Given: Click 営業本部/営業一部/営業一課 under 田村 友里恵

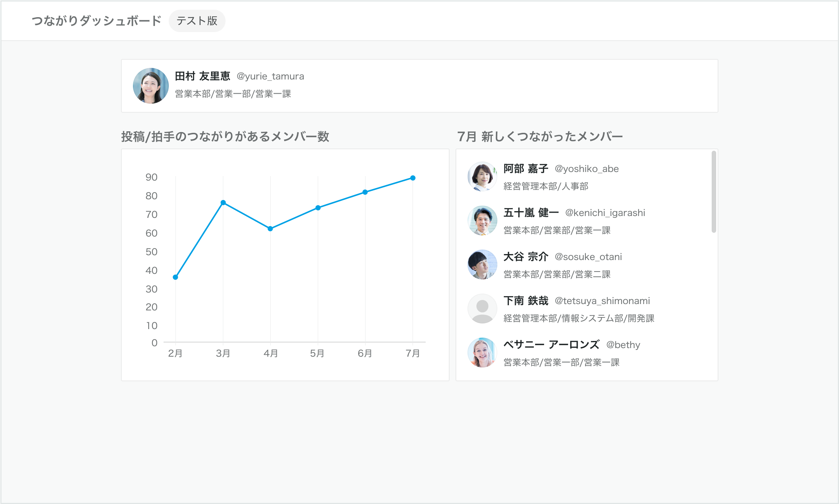Looking at the screenshot, I should tap(233, 94).
